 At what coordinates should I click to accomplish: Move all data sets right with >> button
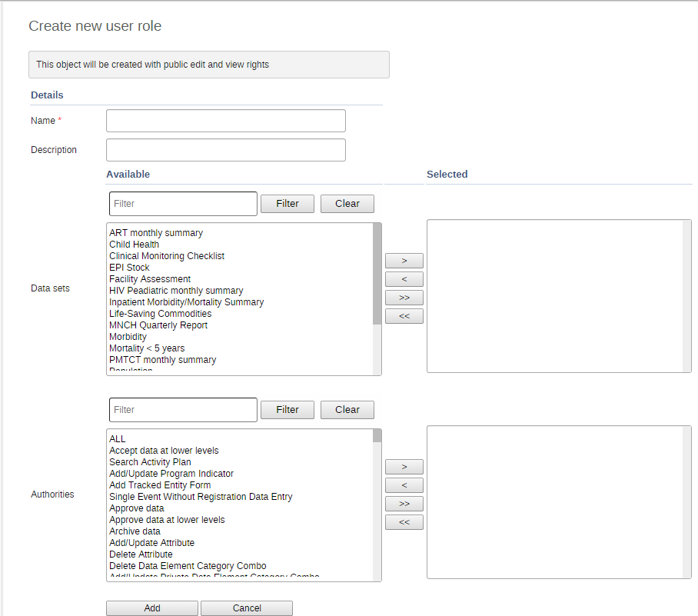(404, 298)
